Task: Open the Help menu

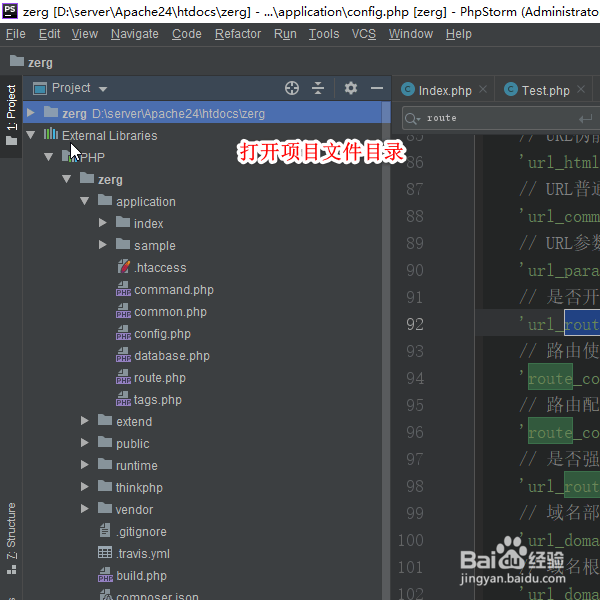Action: point(458,34)
